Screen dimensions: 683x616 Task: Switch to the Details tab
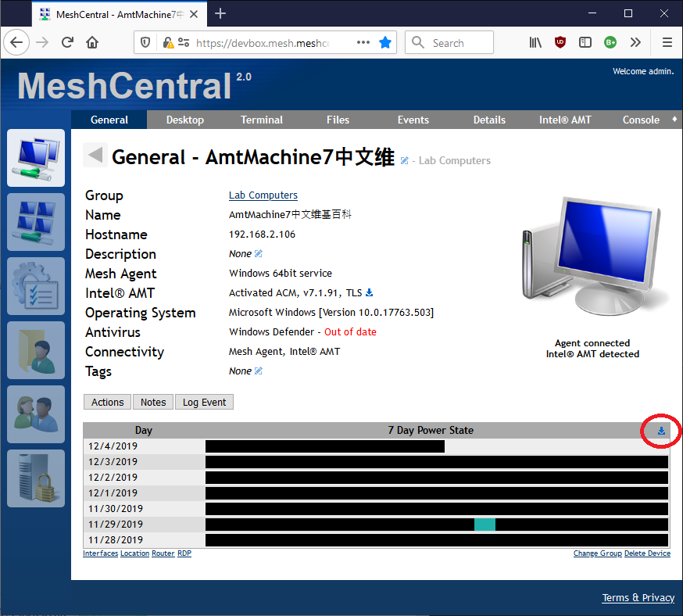[489, 120]
